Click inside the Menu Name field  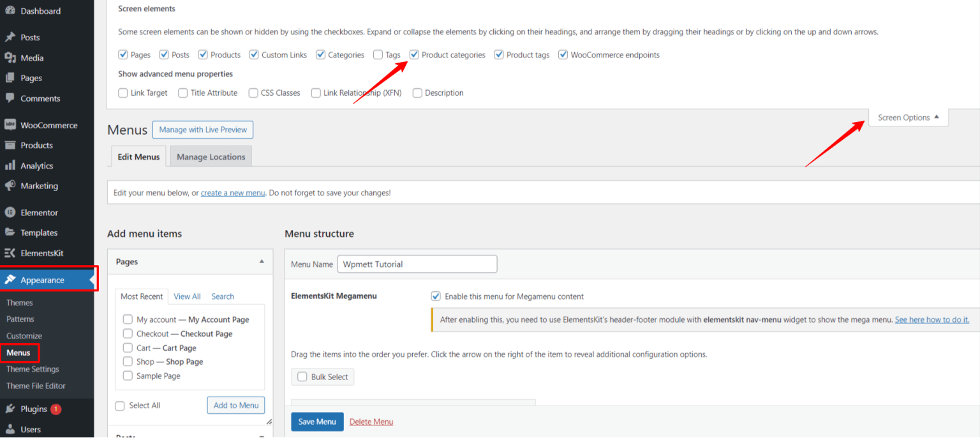pos(417,264)
